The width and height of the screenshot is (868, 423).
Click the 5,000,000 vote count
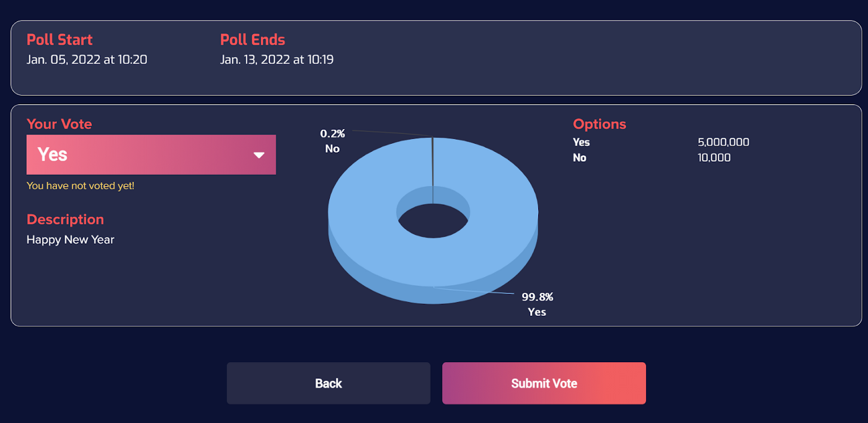click(723, 142)
